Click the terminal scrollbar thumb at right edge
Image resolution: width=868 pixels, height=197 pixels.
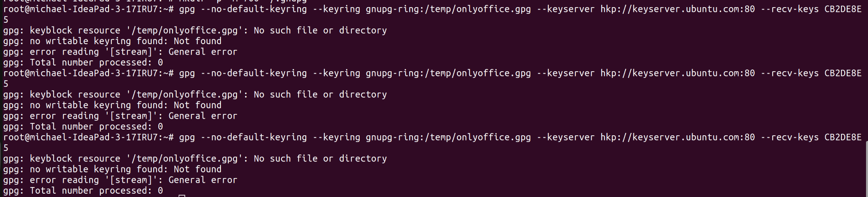pos(866,169)
